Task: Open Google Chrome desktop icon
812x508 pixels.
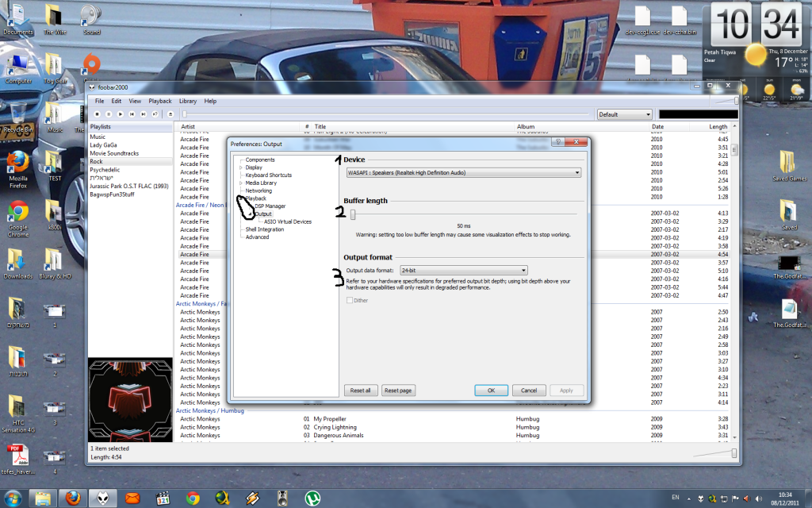Action: pyautogui.click(x=18, y=218)
